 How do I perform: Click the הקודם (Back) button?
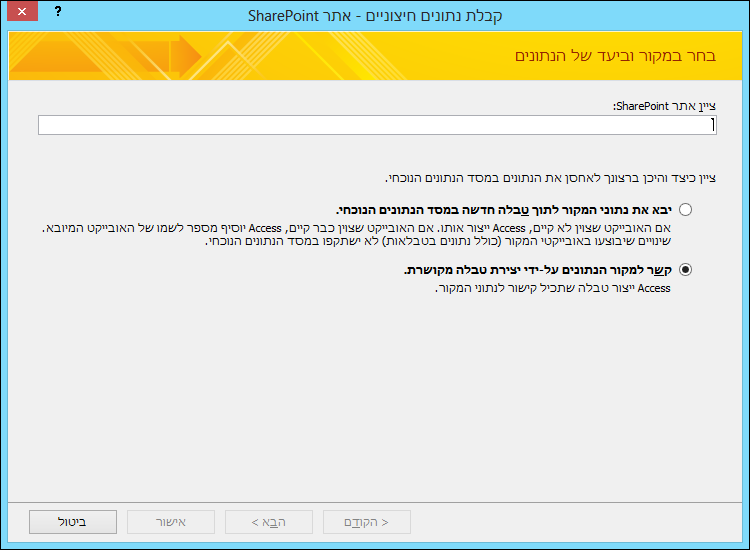[x=367, y=522]
